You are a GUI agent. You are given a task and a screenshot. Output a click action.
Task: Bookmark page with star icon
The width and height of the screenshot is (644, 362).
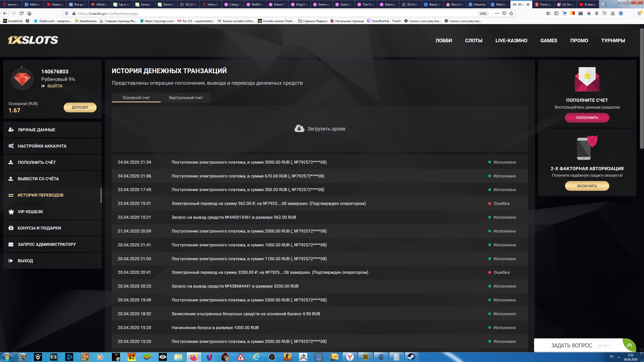(511, 14)
